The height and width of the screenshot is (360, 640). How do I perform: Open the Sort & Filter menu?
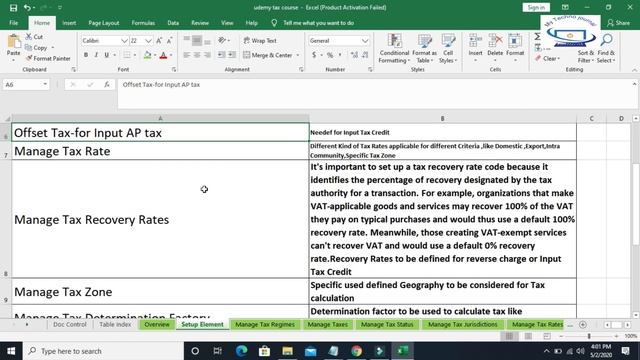pyautogui.click(x=586, y=56)
